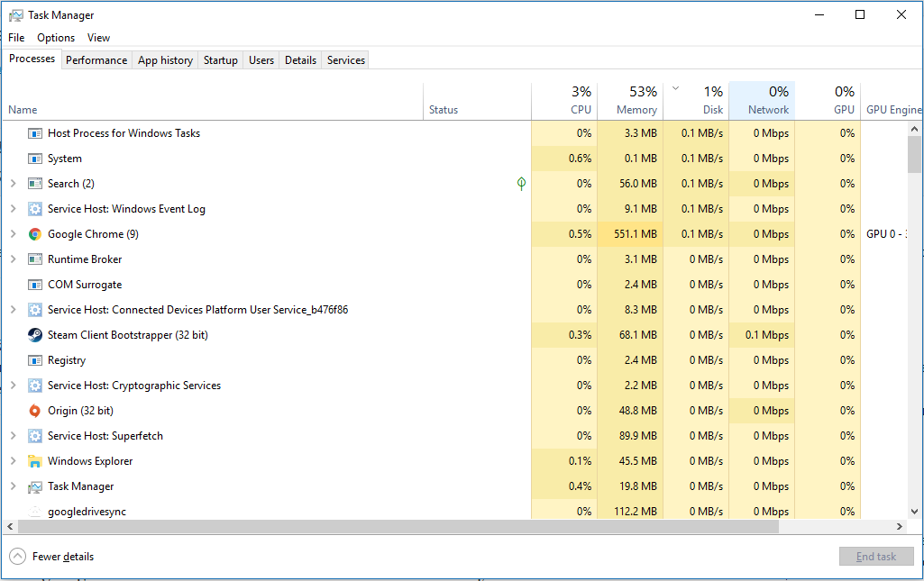Switch to the Startup tab
This screenshot has height=581, width=924.
(220, 60)
